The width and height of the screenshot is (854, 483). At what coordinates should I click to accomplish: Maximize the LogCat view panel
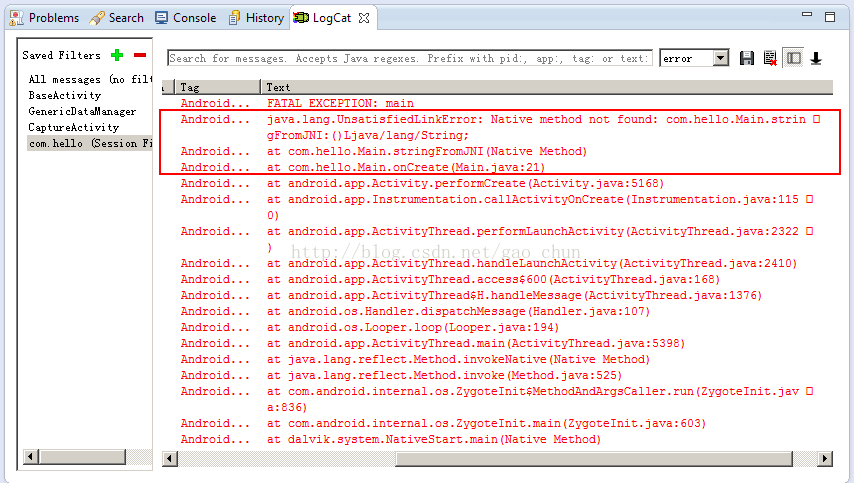pyautogui.click(x=830, y=17)
